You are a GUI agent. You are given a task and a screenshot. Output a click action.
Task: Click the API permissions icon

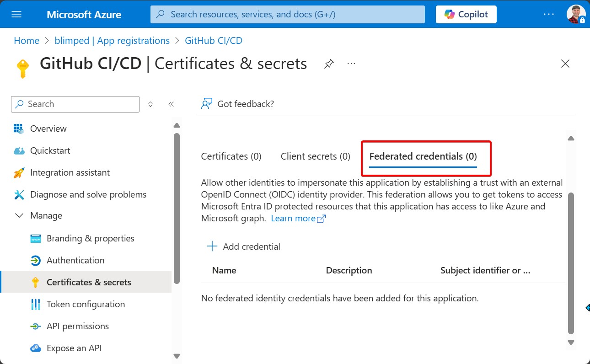[x=35, y=327]
